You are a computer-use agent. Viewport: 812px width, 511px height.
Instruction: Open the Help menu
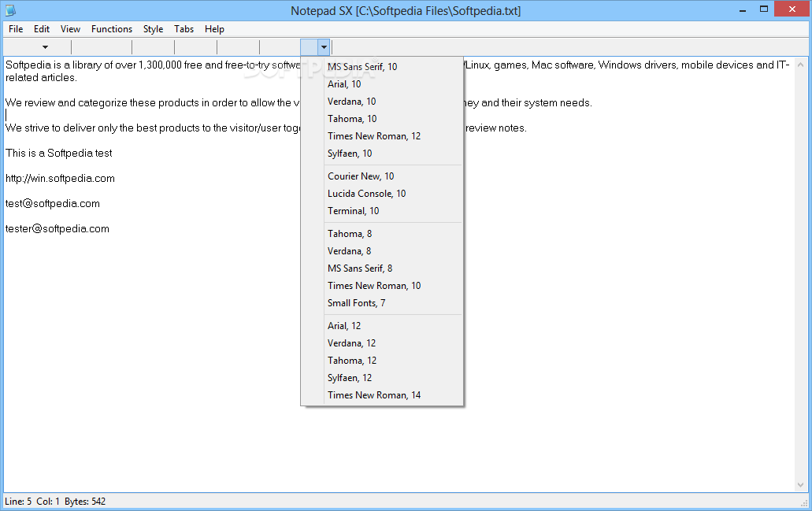214,29
